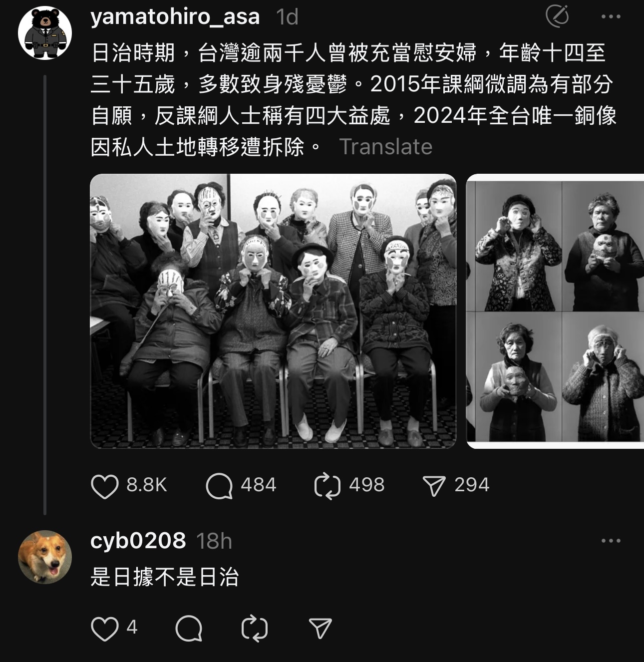Tap the bear avatar of yamatohiro_asa
Image resolution: width=644 pixels, height=662 pixels.
coord(45,32)
